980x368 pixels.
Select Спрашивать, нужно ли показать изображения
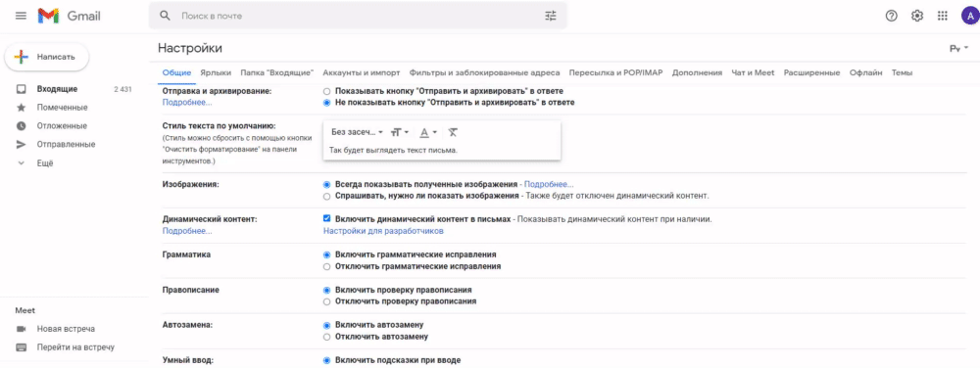click(327, 196)
